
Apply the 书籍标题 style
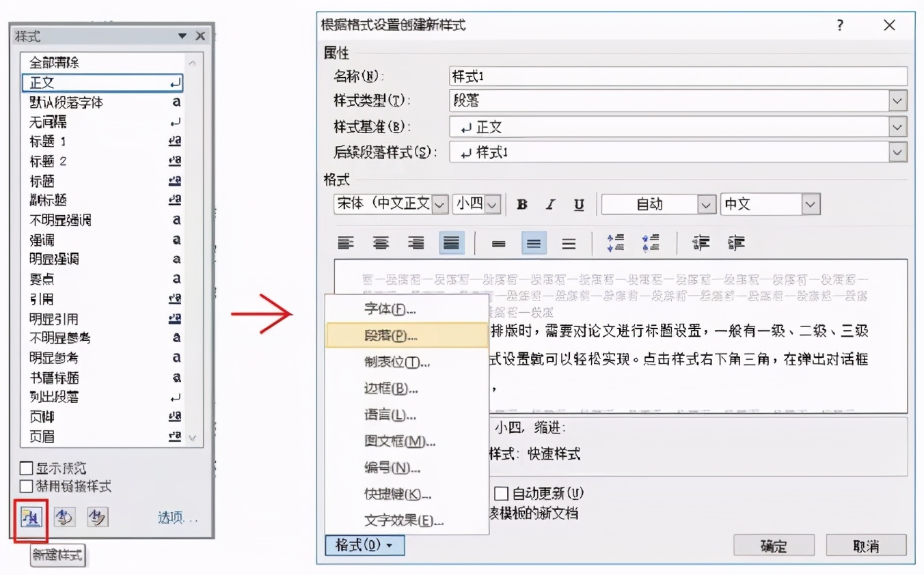pos(103,378)
